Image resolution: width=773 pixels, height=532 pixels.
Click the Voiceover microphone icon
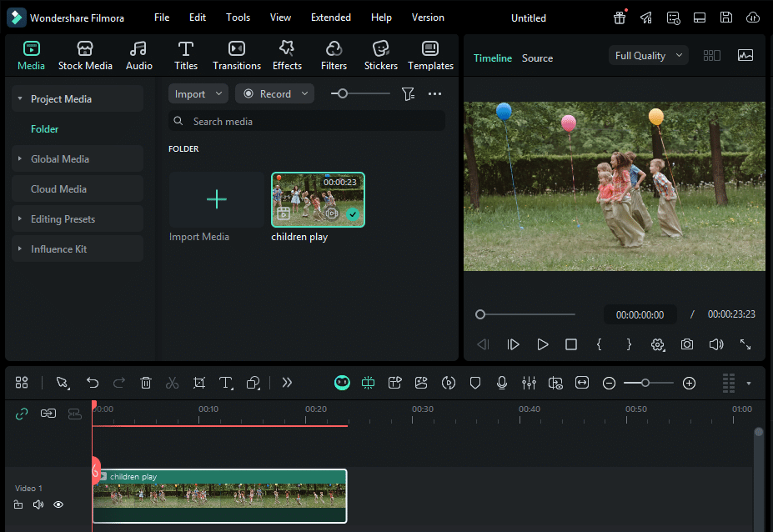[502, 383]
